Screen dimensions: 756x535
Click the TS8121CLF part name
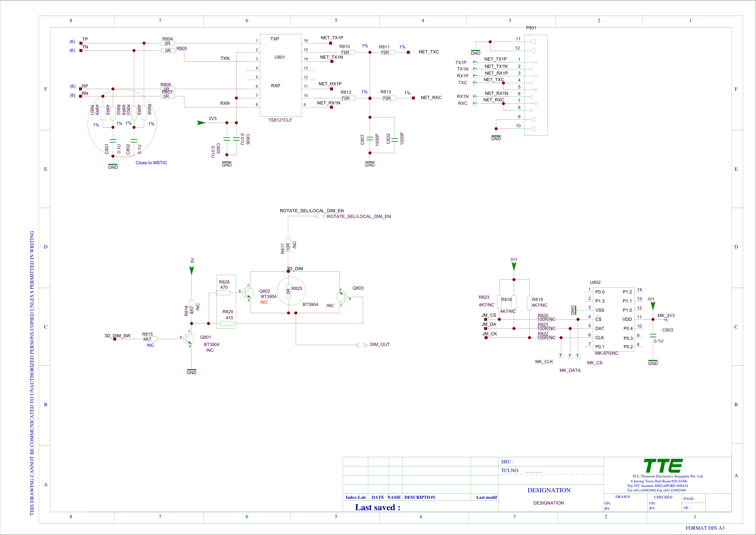(280, 120)
